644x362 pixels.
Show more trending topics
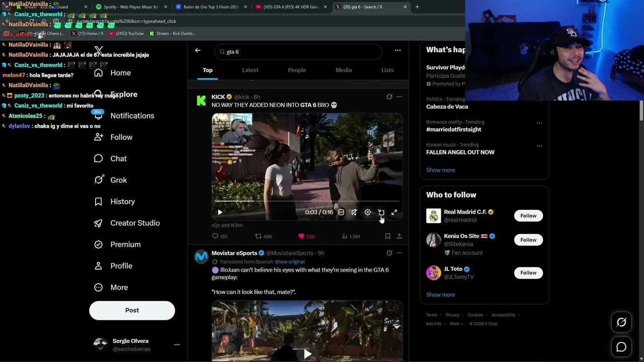(440, 170)
